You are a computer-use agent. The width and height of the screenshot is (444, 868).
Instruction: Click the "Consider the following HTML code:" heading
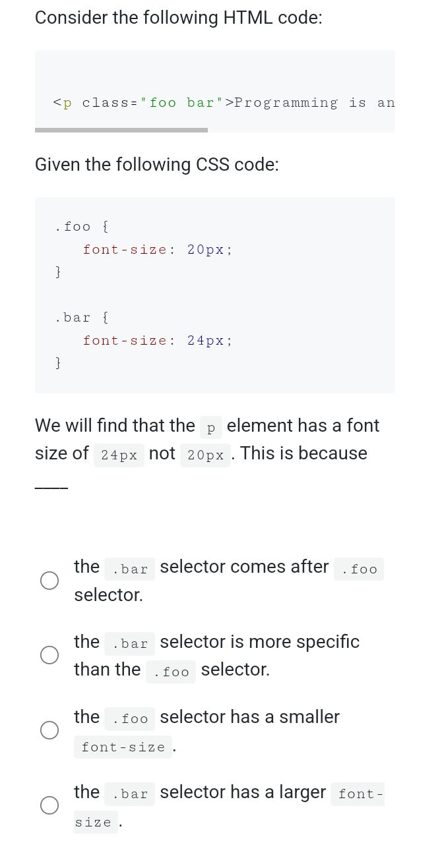tap(179, 18)
